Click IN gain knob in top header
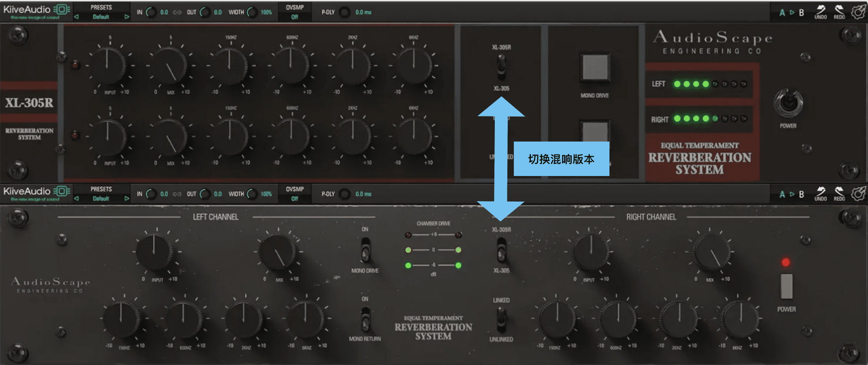868x365 pixels. [151, 12]
